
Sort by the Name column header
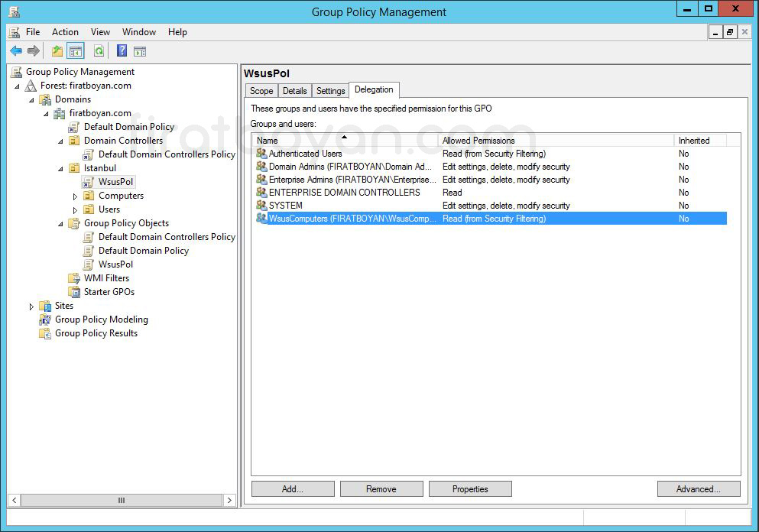[x=345, y=141]
